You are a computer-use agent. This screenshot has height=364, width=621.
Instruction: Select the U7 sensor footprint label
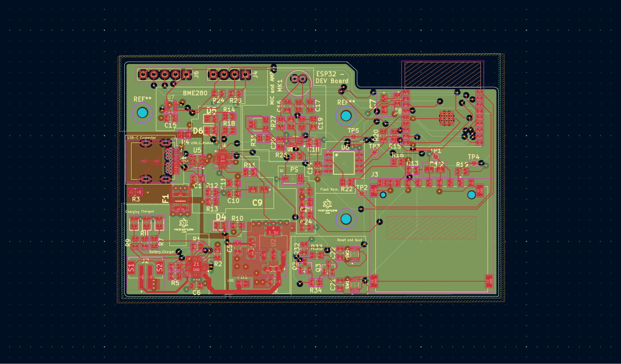click(171, 97)
